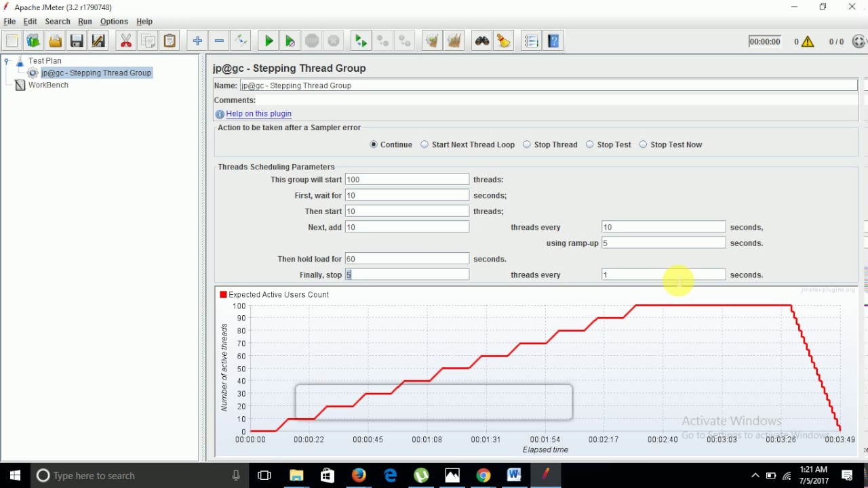Viewport: 868px width, 488px height.
Task: Click the Then hold load for field
Action: pyautogui.click(x=407, y=259)
